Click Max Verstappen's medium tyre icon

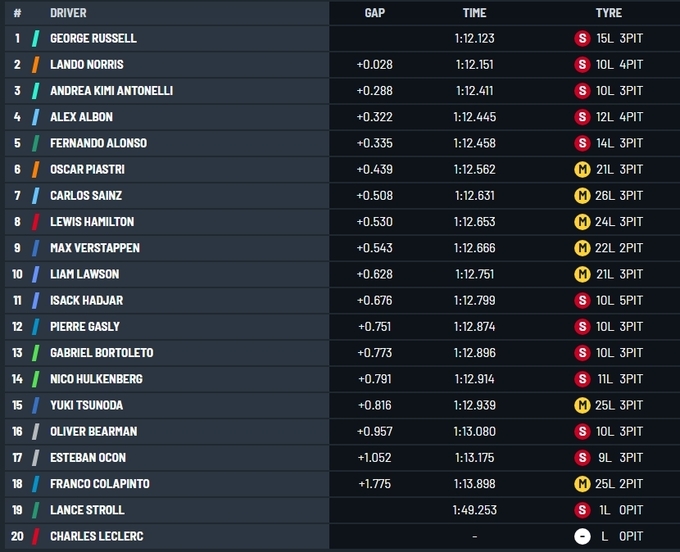[x=582, y=248]
